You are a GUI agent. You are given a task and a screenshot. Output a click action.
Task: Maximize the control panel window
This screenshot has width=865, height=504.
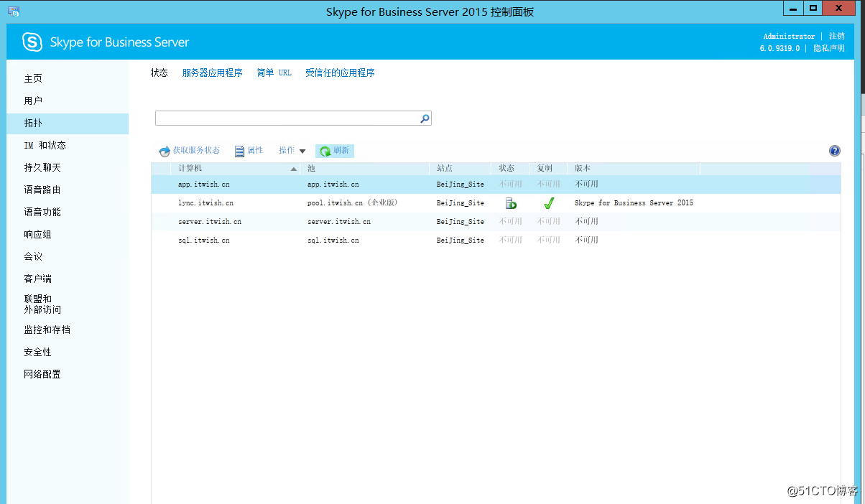coord(813,8)
